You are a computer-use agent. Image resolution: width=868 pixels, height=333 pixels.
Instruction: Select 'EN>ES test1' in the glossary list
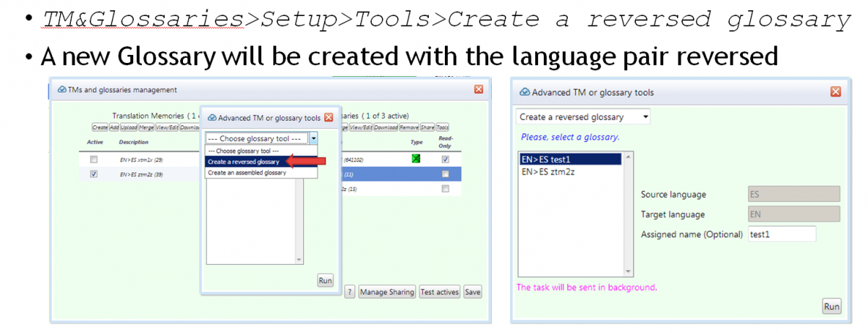(x=569, y=159)
